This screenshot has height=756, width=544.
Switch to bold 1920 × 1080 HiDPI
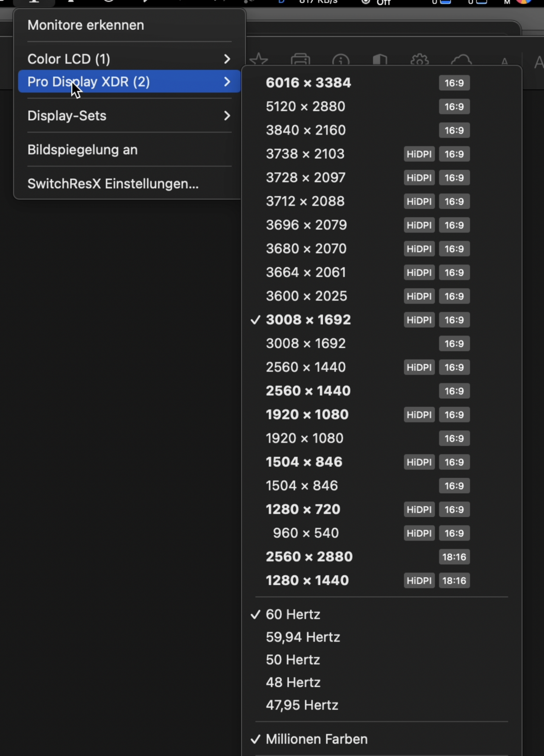(381, 415)
